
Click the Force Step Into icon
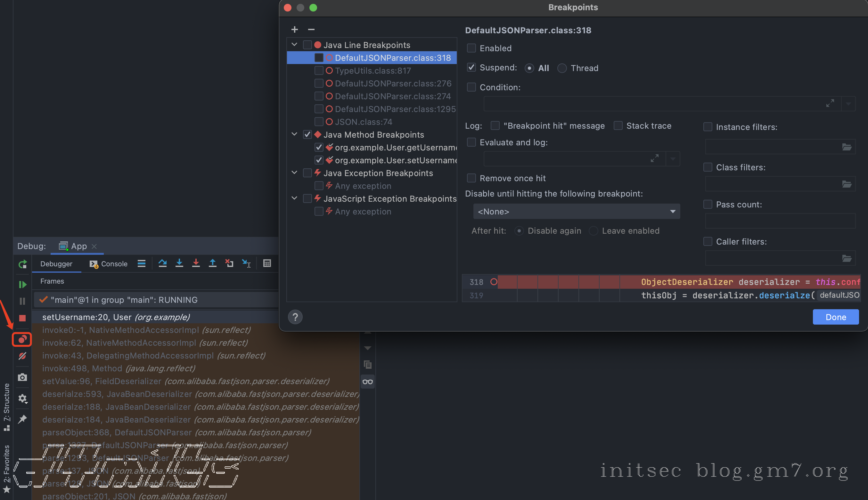[x=196, y=263]
